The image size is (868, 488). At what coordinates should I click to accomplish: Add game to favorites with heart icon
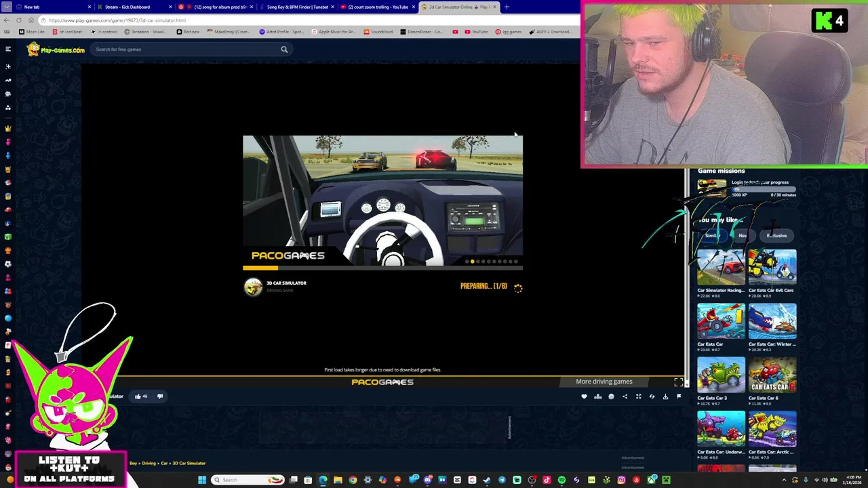[x=584, y=396]
